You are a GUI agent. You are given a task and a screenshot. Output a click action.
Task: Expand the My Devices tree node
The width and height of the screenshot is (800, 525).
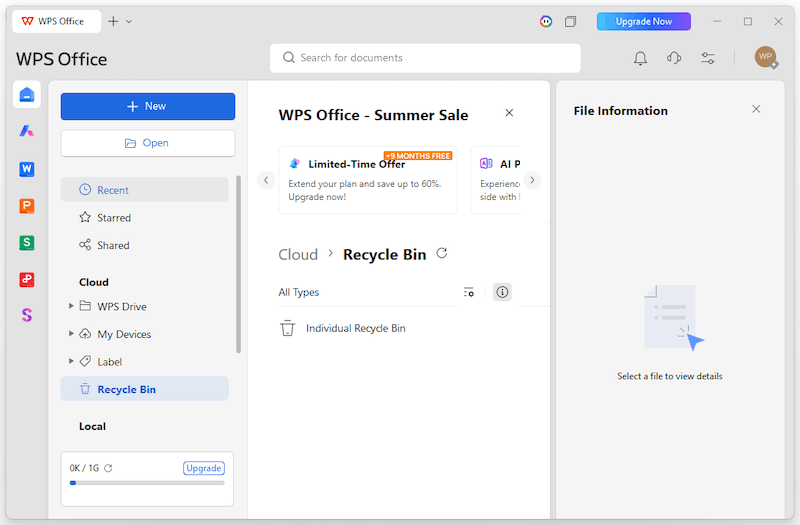[71, 334]
